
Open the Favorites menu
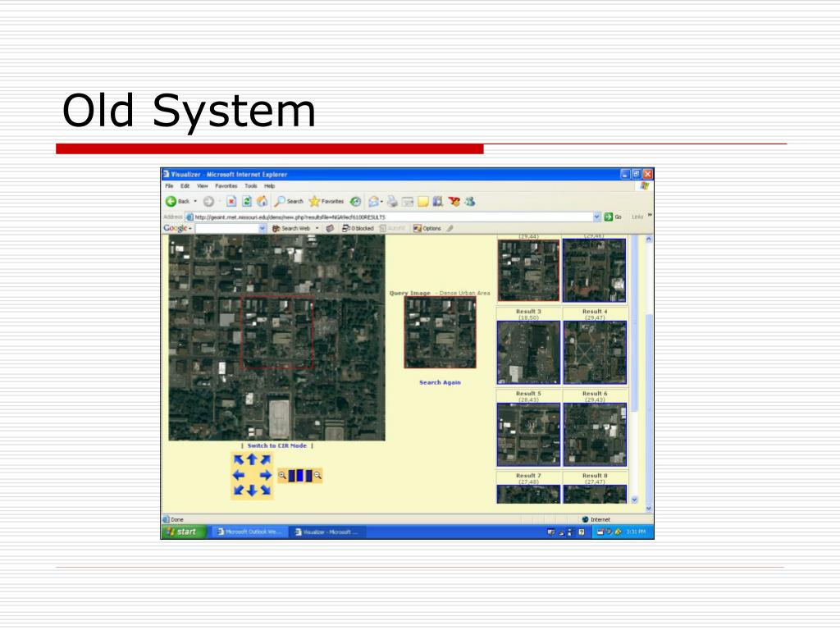[226, 186]
